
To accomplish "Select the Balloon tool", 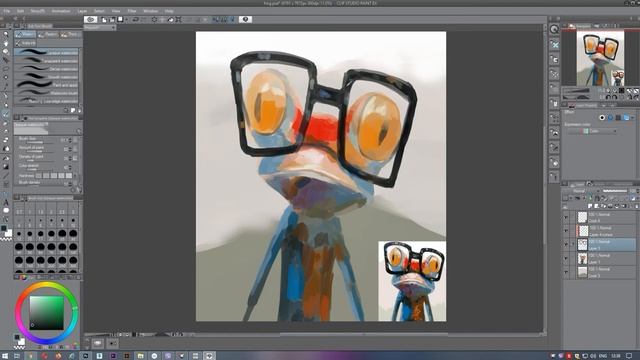I will pos(6,211).
